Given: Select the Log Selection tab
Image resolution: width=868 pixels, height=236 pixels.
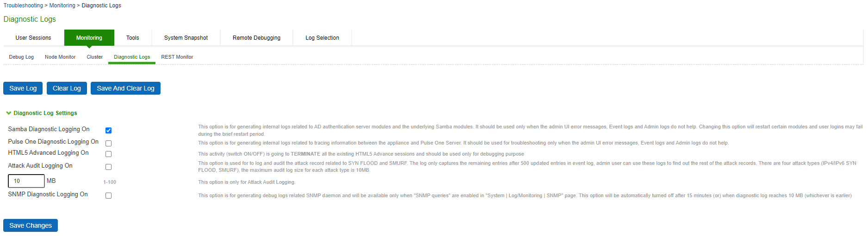Looking at the screenshot, I should pyautogui.click(x=322, y=38).
